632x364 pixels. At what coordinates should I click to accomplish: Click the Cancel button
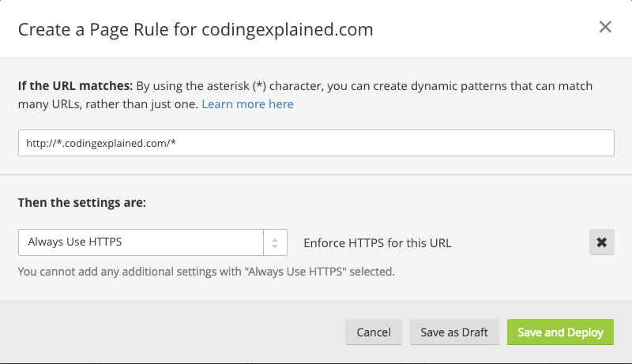(373, 332)
